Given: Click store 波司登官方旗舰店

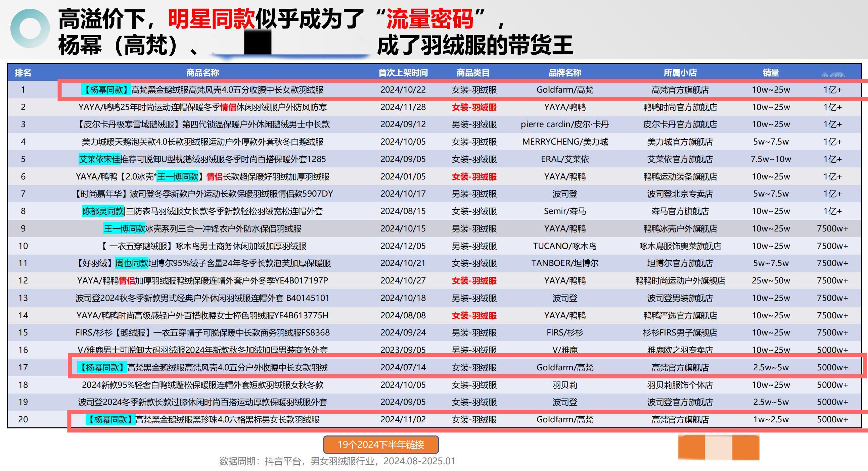Looking at the screenshot, I should tap(680, 402).
